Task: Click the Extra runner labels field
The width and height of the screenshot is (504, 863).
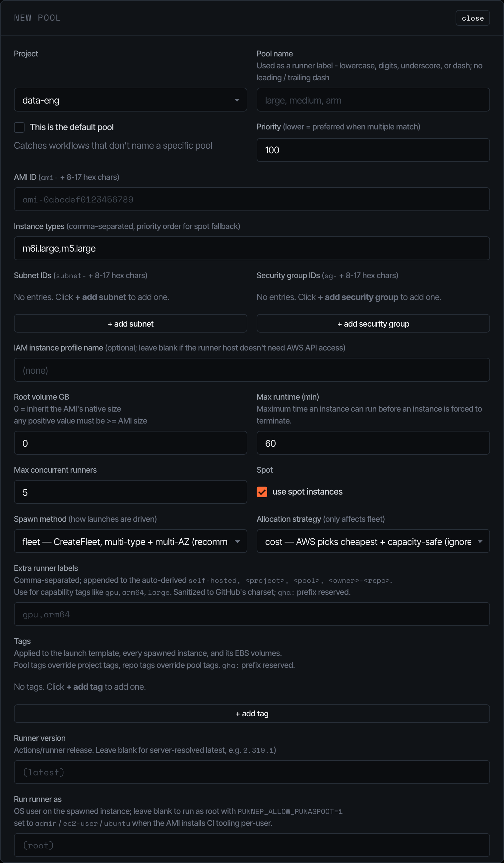Action: (x=252, y=614)
